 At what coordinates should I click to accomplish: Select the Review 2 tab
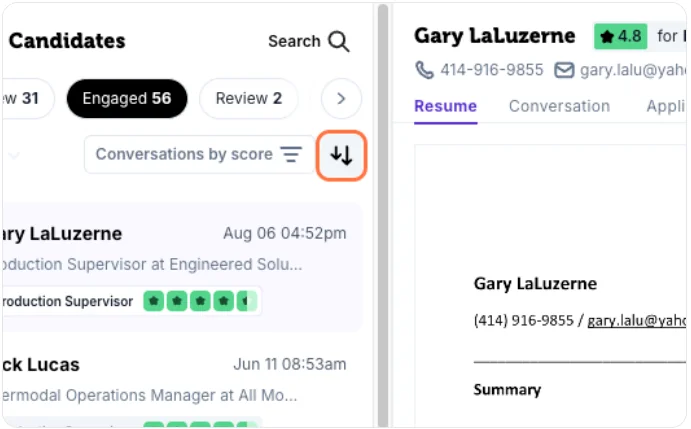coord(249,98)
